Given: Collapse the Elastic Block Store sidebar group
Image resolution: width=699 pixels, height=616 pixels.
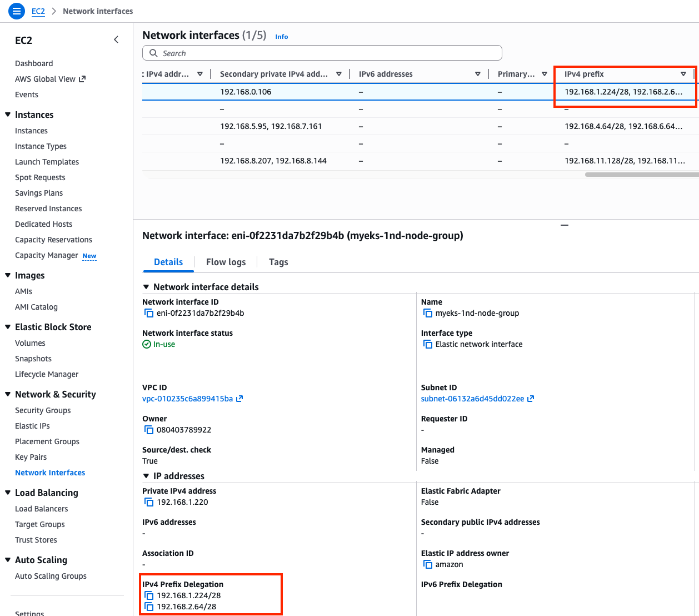Looking at the screenshot, I should click(8, 327).
